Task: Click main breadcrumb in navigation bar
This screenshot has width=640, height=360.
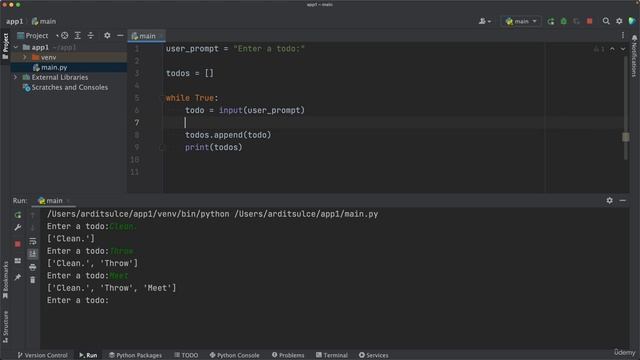Action: (44, 21)
